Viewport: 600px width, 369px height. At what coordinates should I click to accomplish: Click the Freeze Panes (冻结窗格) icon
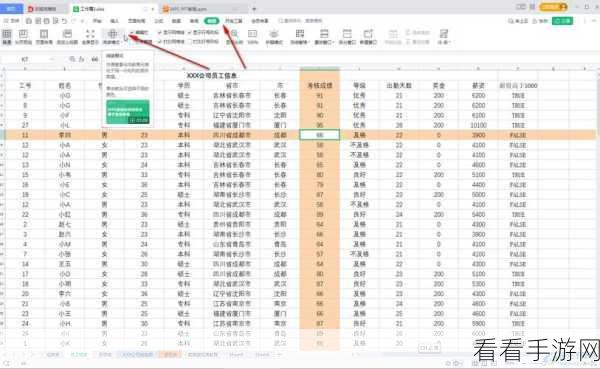[x=300, y=34]
